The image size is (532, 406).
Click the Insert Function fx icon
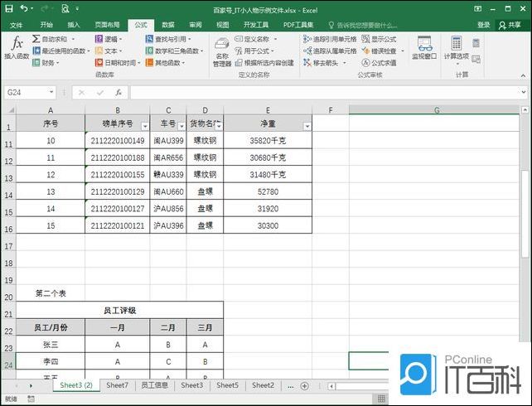[x=17, y=44]
